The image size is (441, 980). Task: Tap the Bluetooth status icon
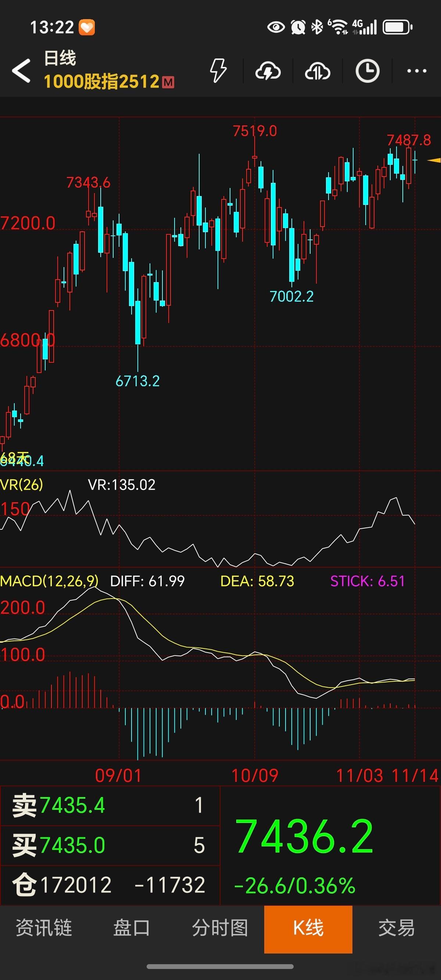[x=317, y=27]
